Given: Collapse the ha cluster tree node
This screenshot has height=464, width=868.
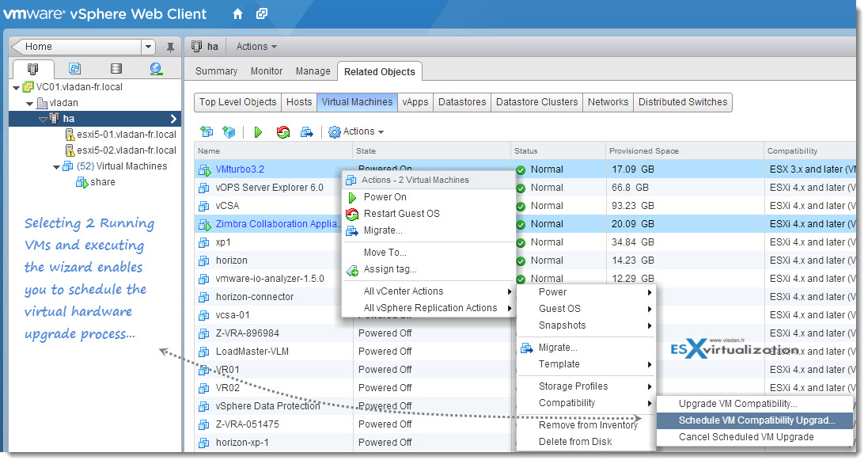Looking at the screenshot, I should click(x=43, y=119).
